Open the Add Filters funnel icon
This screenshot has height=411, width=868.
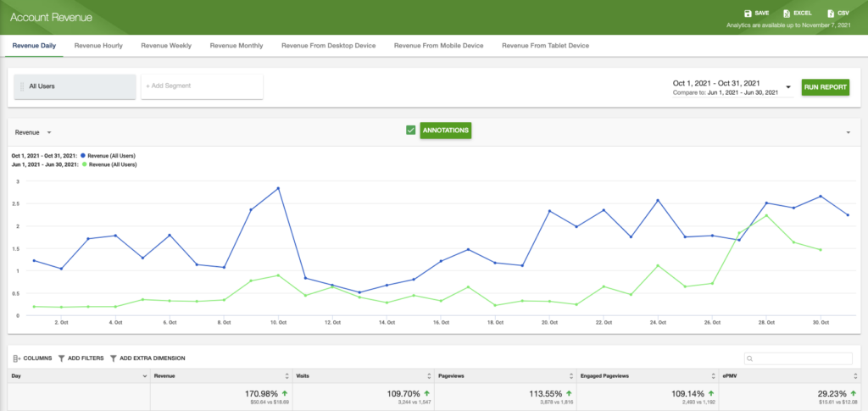[61, 358]
